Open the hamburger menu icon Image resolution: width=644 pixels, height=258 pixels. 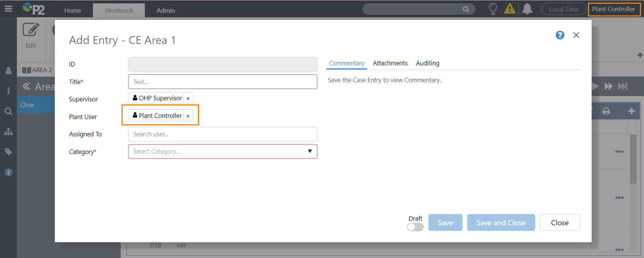click(x=8, y=9)
